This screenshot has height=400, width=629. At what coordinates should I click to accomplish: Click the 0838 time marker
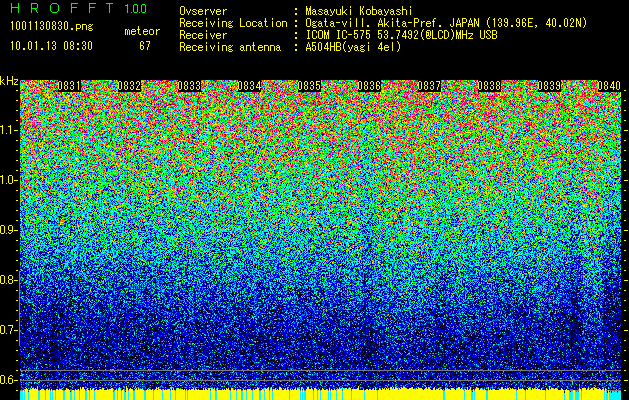point(489,86)
